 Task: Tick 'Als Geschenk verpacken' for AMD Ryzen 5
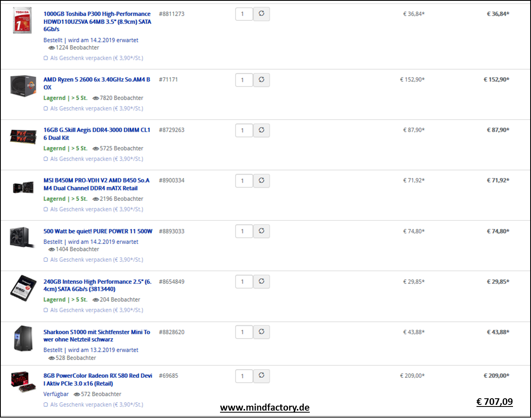tap(46, 109)
